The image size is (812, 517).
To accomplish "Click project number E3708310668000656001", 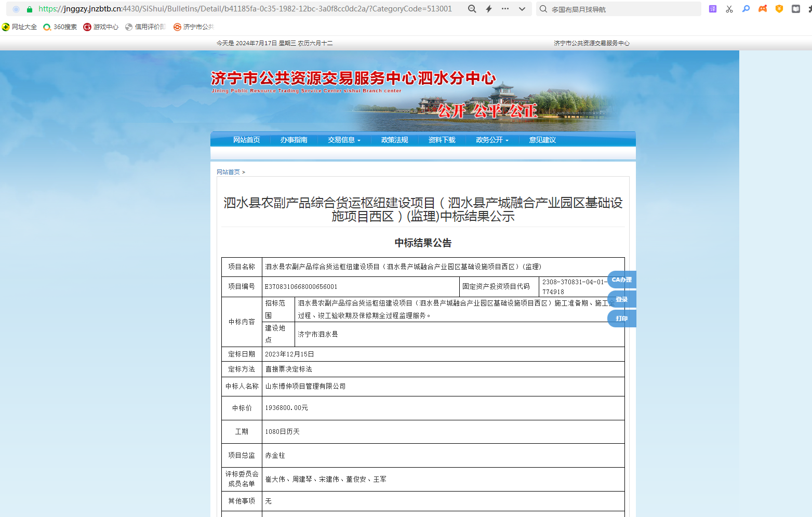I will pyautogui.click(x=301, y=287).
